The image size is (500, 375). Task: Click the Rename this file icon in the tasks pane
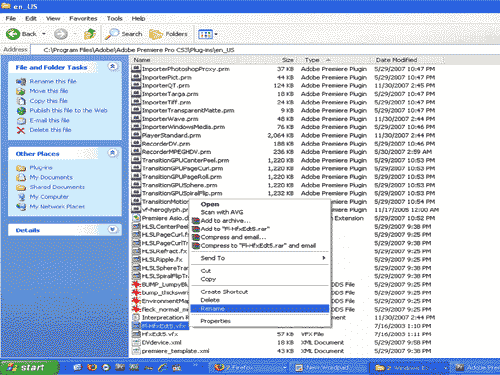21,82
